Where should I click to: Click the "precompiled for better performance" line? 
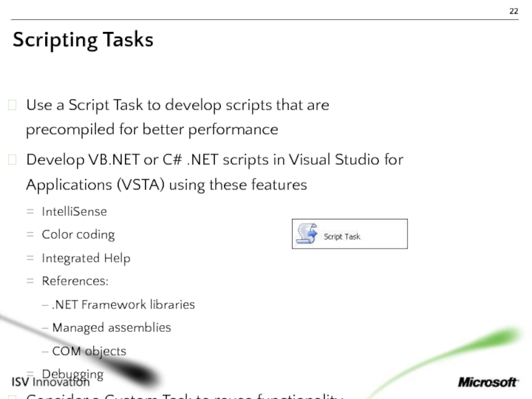(x=152, y=129)
